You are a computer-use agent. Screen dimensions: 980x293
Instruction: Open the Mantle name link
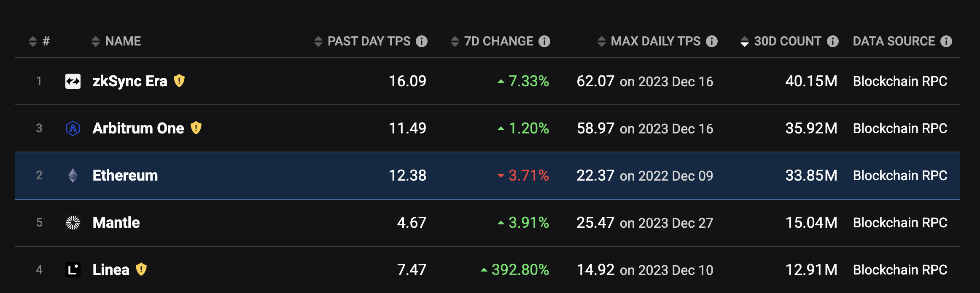pos(116,223)
